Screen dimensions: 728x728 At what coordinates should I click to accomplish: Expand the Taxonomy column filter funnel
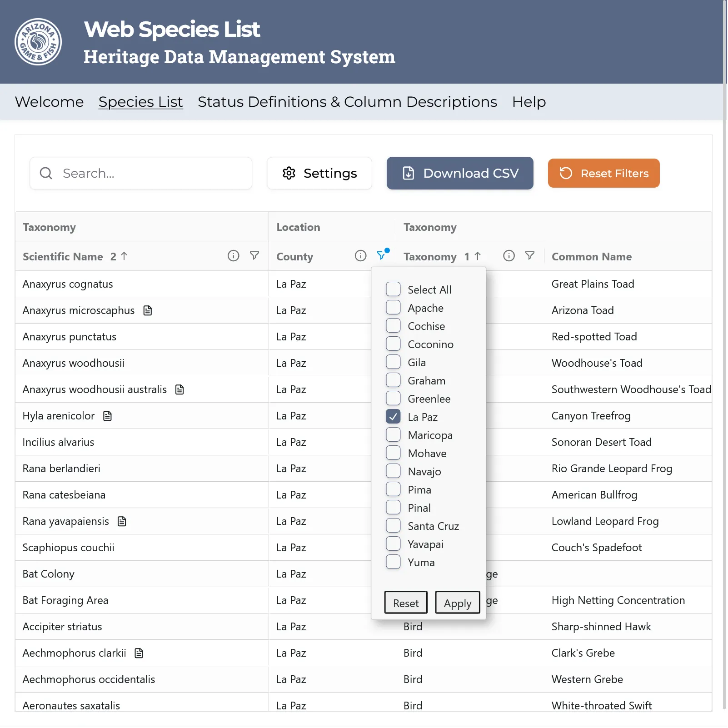(529, 256)
